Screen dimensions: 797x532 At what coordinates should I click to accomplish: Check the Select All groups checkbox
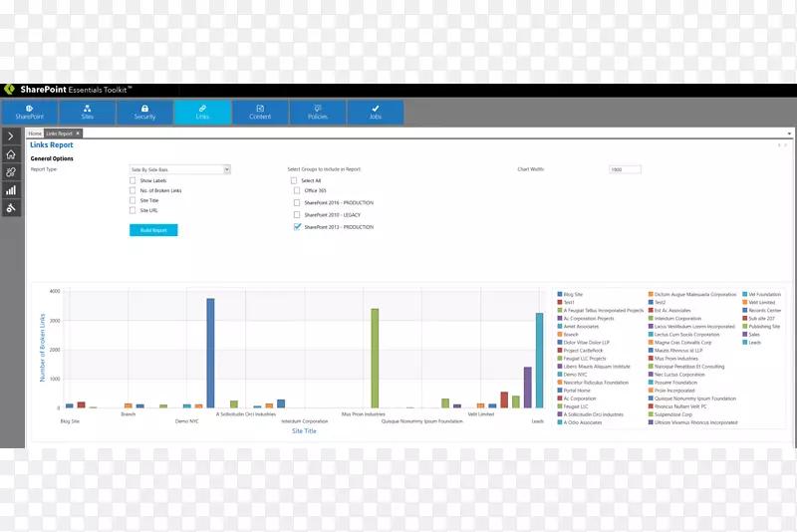coord(294,180)
